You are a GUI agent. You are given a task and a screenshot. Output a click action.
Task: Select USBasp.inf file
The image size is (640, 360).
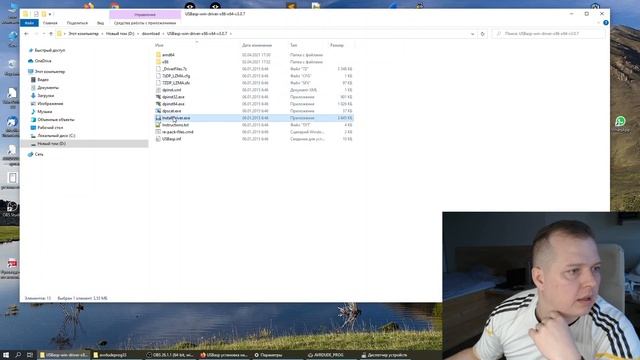171,139
